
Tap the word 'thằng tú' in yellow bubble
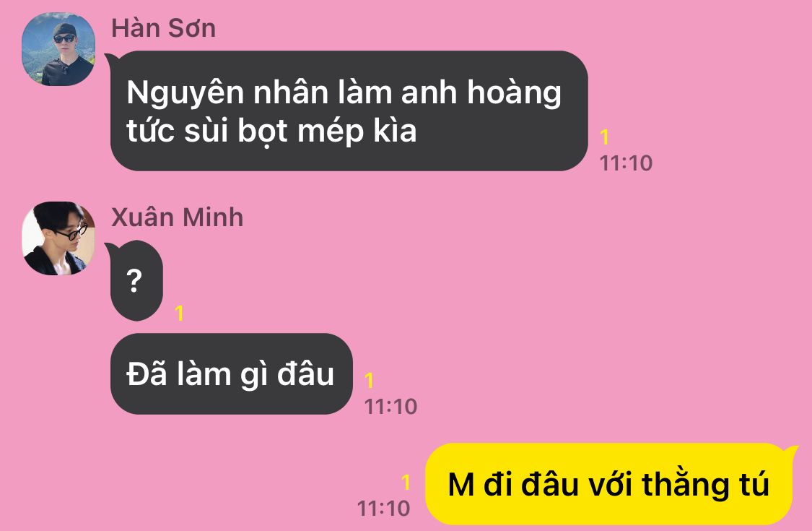tap(705, 485)
